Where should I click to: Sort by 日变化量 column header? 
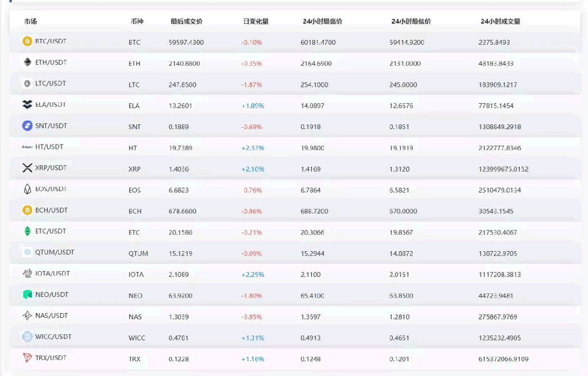coord(256,22)
